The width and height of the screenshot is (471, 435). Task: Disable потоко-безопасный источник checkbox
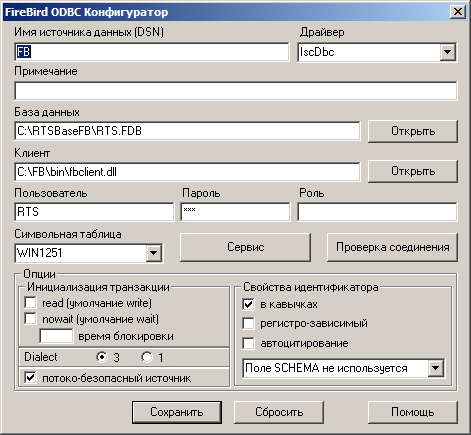[31, 378]
